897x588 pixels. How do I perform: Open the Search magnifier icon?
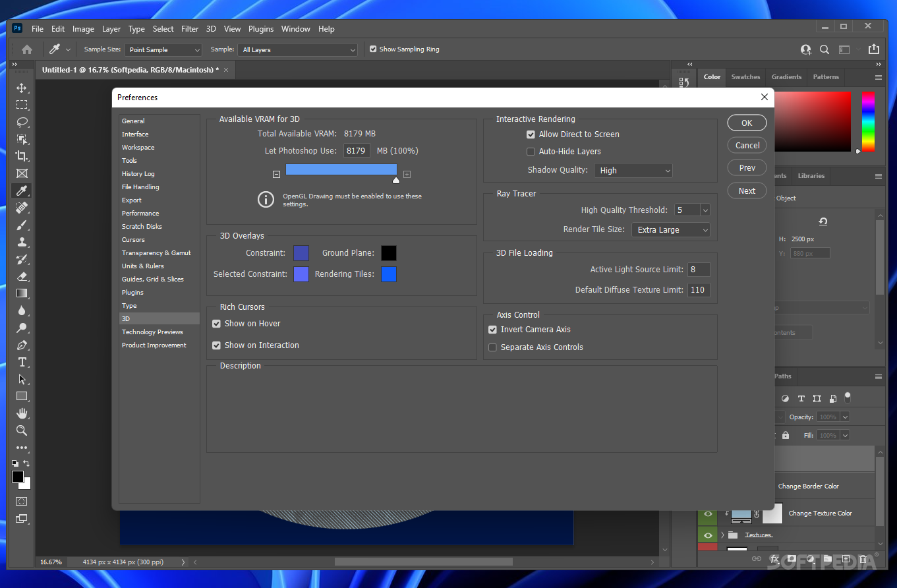click(825, 49)
